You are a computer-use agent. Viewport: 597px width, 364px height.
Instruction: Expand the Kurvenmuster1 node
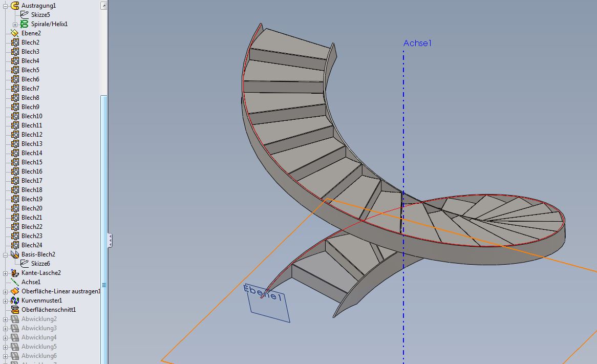coord(5,301)
